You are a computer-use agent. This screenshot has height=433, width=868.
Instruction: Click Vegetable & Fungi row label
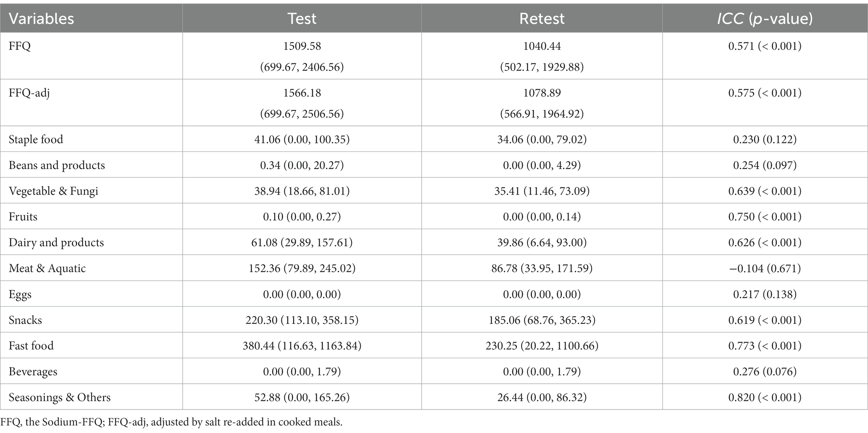pos(53,191)
